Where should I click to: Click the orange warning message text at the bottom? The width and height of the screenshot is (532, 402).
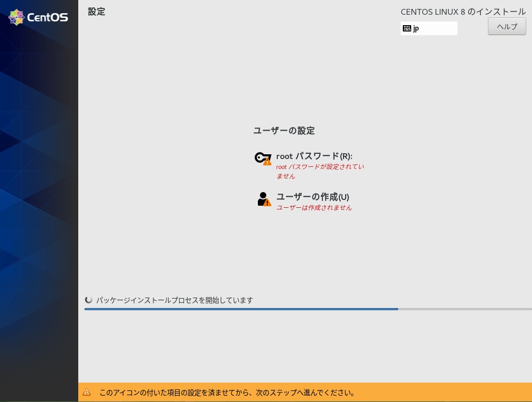[x=227, y=393]
